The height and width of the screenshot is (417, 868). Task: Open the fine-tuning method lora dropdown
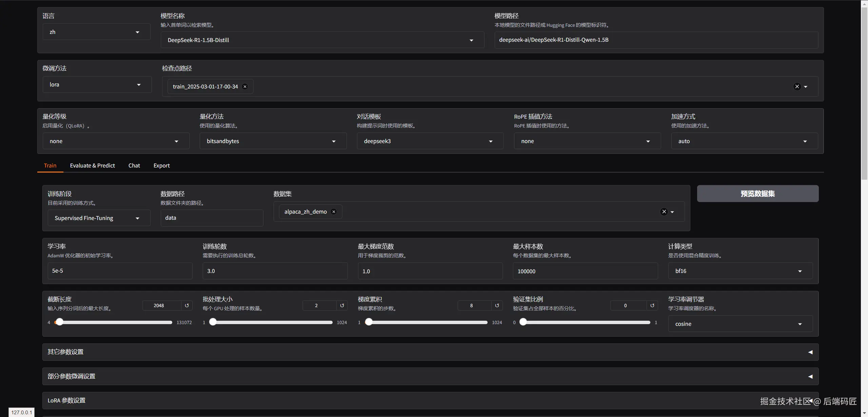pyautogui.click(x=97, y=85)
